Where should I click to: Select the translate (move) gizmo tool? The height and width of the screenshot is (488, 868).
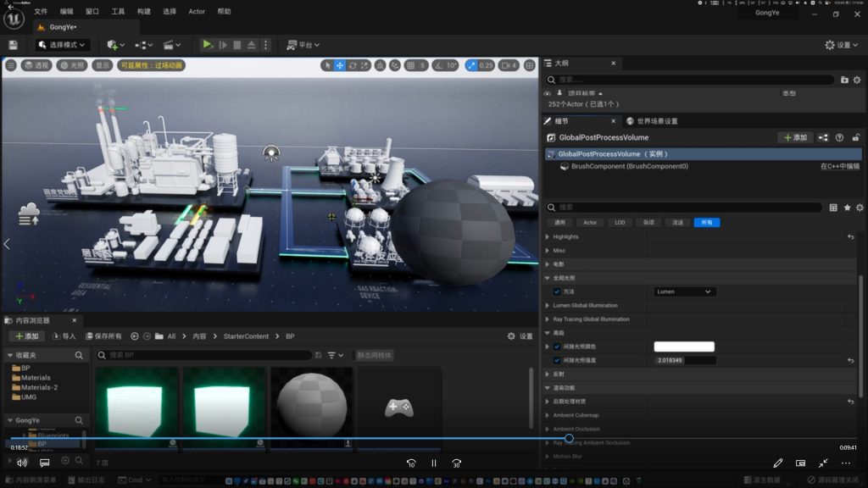(340, 65)
